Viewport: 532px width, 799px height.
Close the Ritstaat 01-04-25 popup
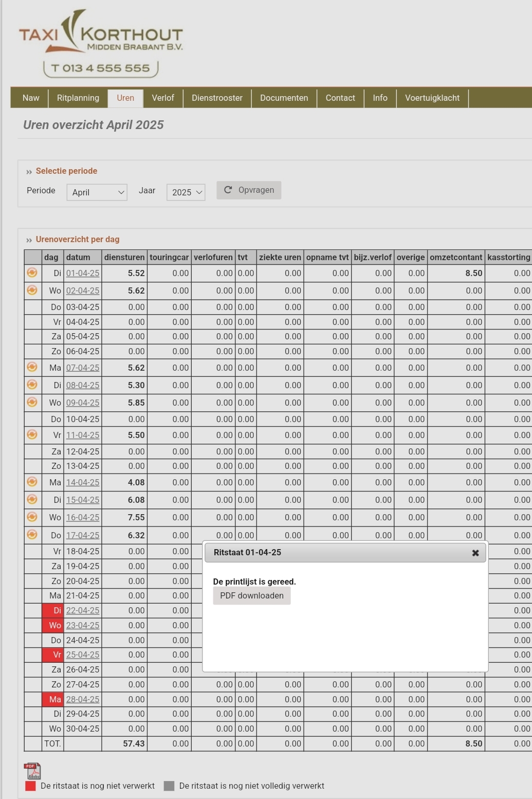pyautogui.click(x=475, y=553)
